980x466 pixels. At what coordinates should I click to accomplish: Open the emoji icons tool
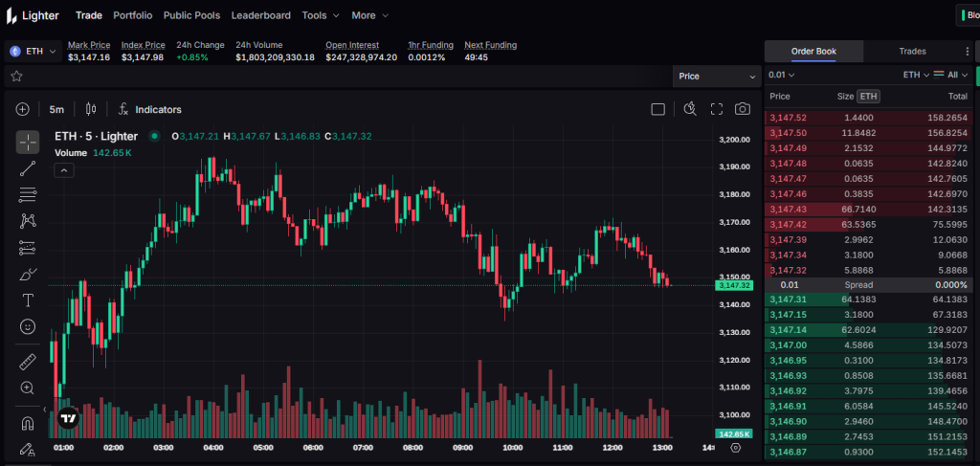click(x=28, y=326)
